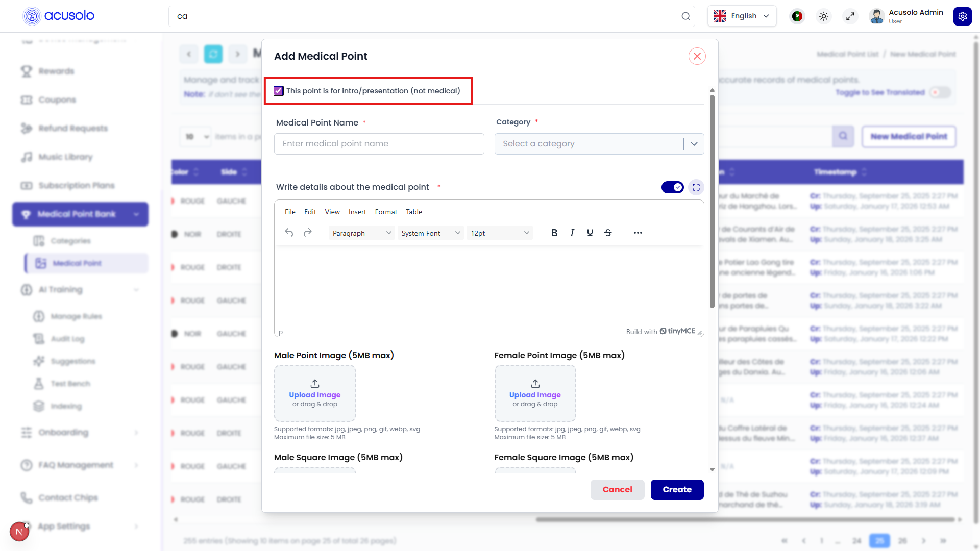Click the strikethrough icon in the editor

(x=608, y=233)
